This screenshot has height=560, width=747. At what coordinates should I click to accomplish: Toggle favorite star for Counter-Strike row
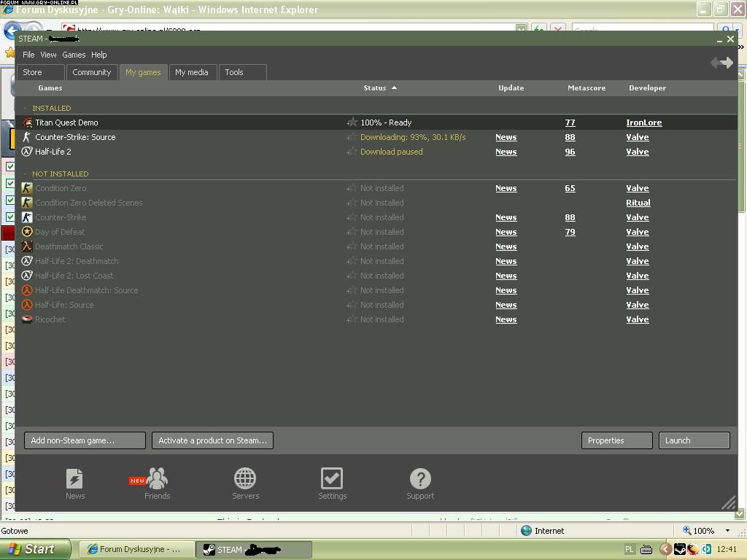(x=352, y=217)
